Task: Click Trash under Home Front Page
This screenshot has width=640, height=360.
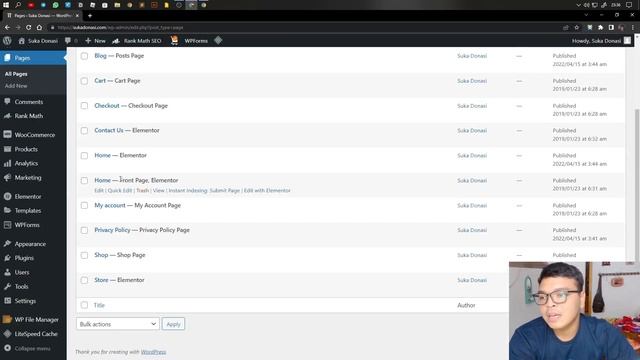Action: coord(142,191)
